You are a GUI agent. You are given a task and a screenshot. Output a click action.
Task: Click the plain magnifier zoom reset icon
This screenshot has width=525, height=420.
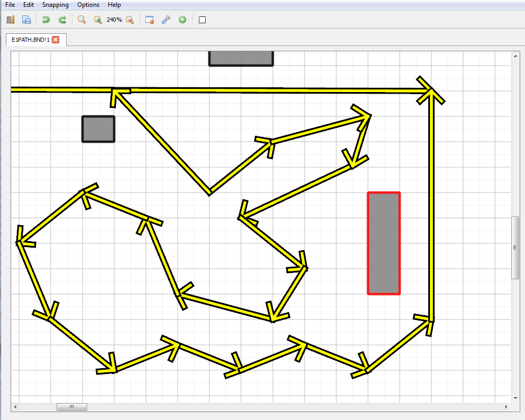click(x=81, y=20)
